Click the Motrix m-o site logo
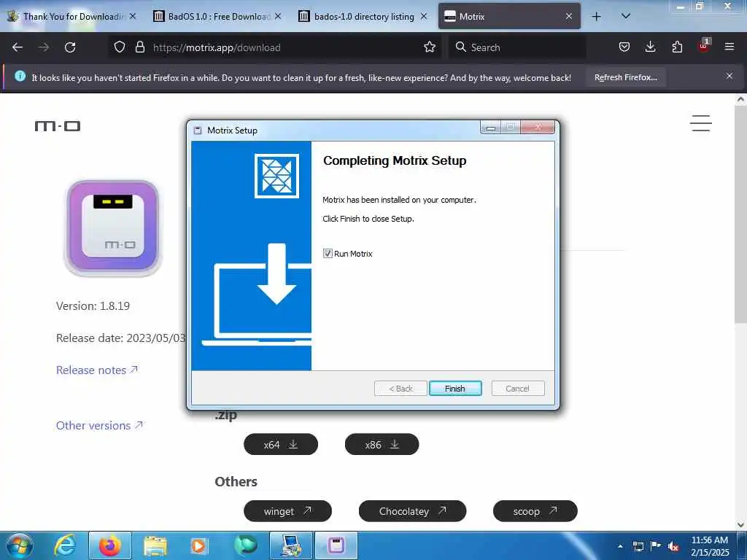The height and width of the screenshot is (560, 747). coord(58,126)
